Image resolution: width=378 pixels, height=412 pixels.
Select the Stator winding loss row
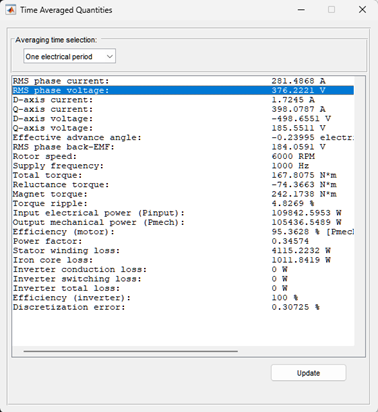(x=183, y=251)
